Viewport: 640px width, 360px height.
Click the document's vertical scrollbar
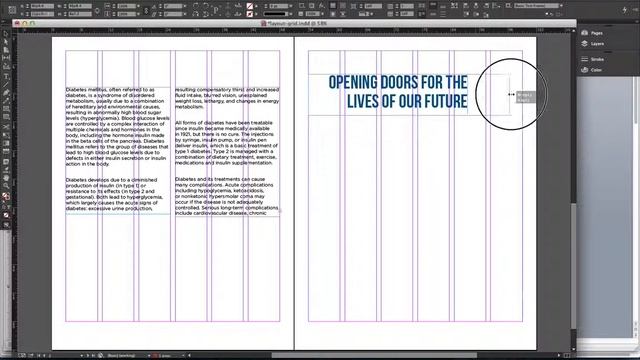coord(573,190)
